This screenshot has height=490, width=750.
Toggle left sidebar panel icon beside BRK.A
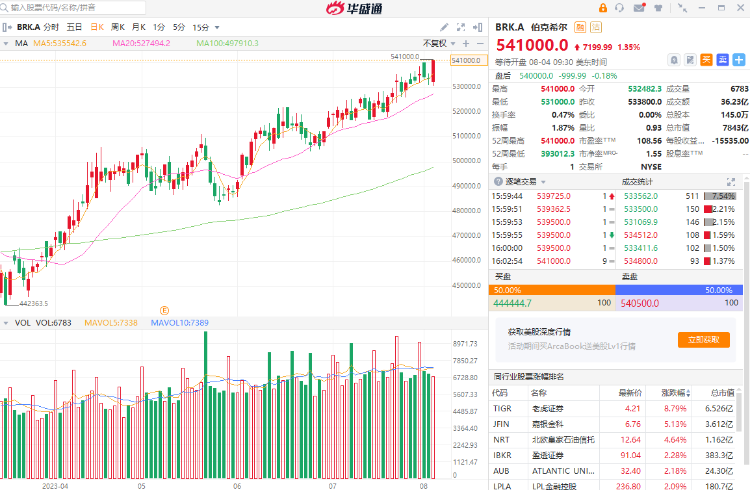point(7,27)
